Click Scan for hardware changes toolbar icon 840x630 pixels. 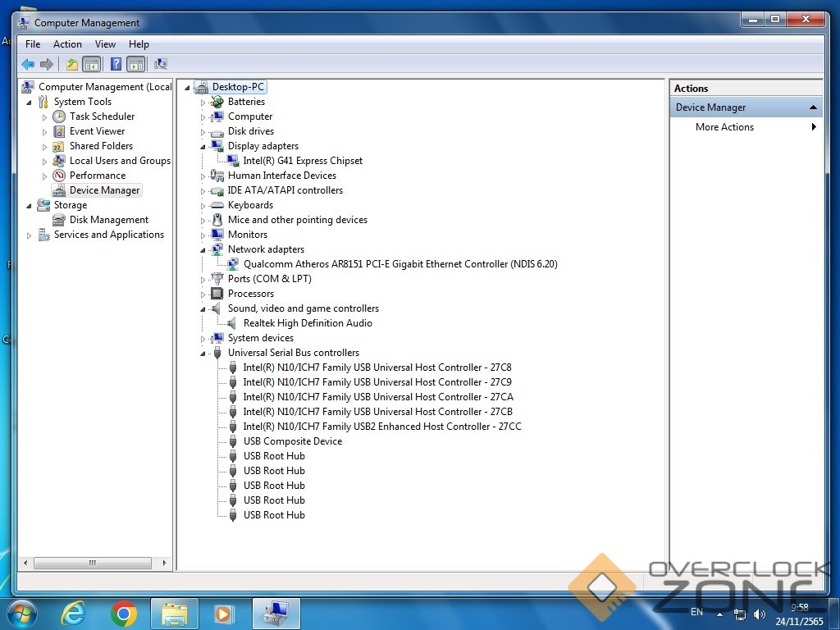tap(161, 64)
